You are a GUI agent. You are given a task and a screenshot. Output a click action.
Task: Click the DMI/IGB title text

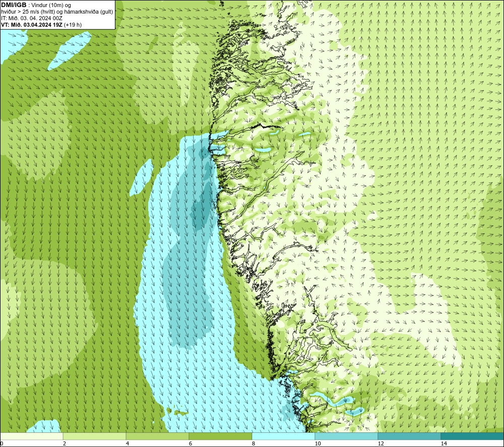[14, 5]
